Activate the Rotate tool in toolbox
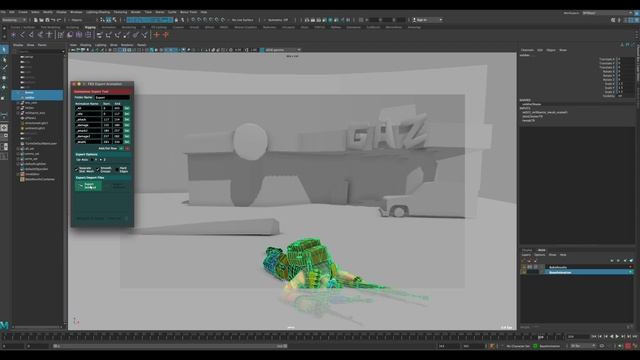The width and height of the screenshot is (640, 360). coord(4,78)
